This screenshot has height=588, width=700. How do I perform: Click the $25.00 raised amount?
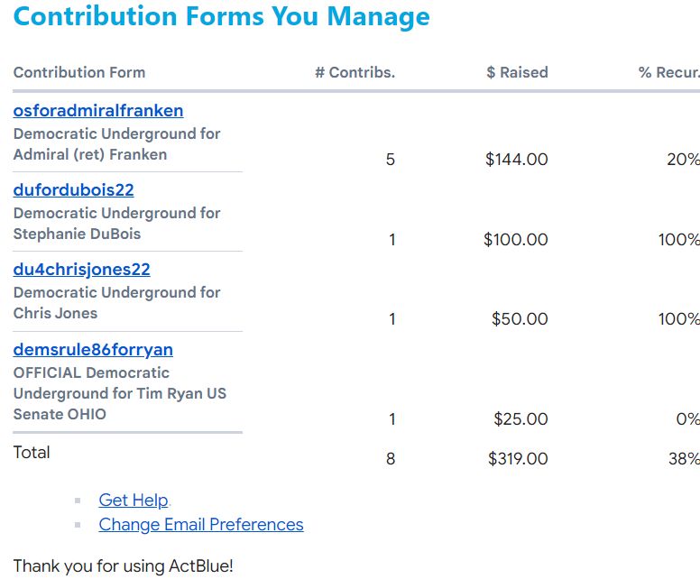point(520,419)
